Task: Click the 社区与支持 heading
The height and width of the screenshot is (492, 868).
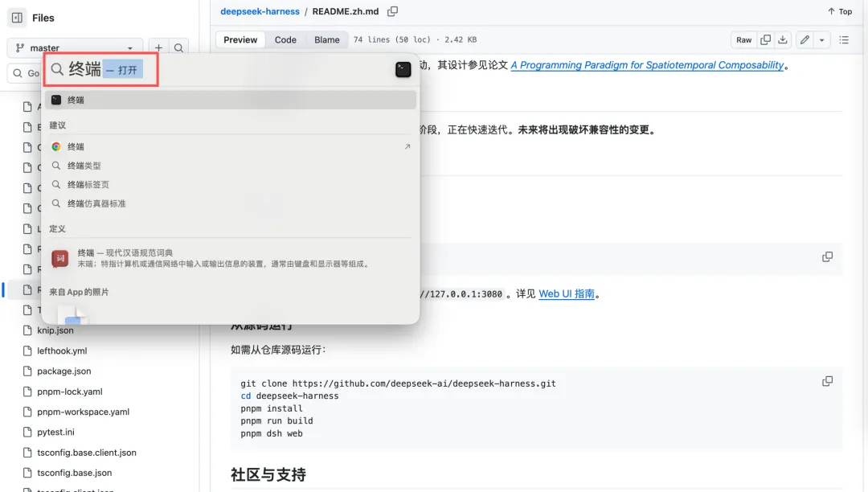Action: click(x=268, y=474)
